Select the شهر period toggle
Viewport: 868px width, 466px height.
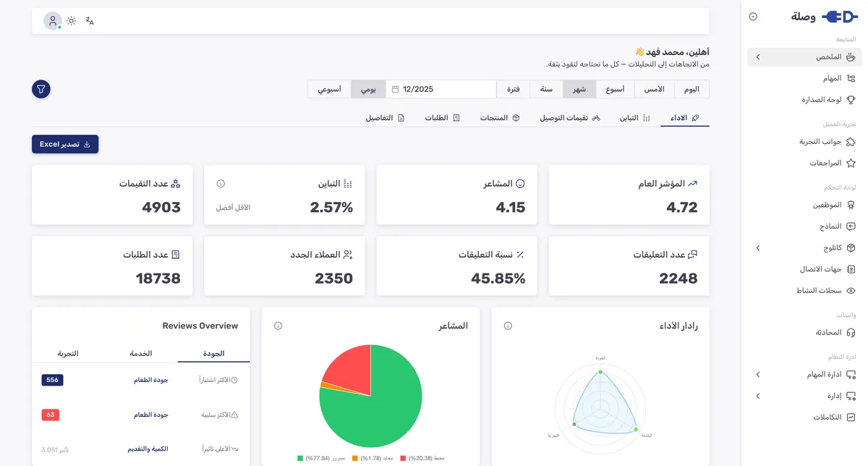pyautogui.click(x=579, y=89)
